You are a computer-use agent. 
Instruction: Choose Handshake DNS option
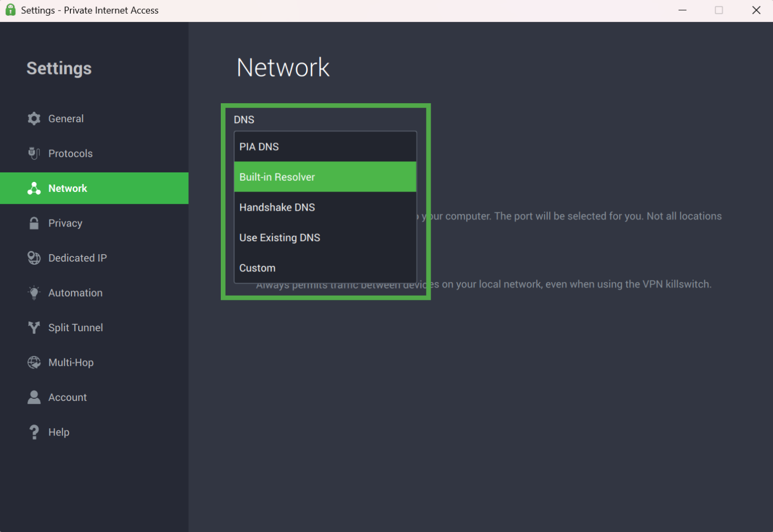pos(325,207)
